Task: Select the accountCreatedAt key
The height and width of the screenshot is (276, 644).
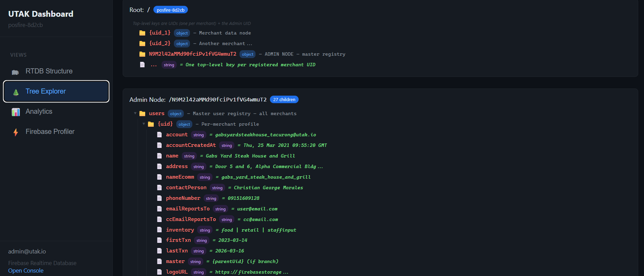Action: coord(191,145)
